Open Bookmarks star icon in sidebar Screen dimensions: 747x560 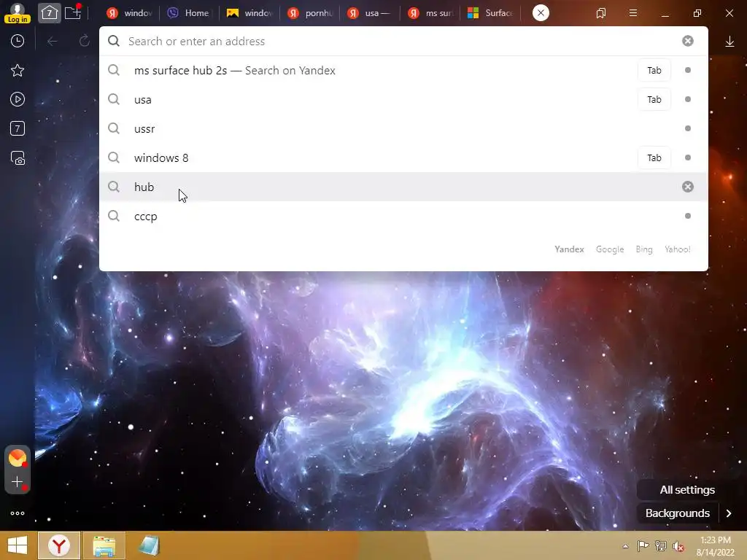[x=18, y=71]
